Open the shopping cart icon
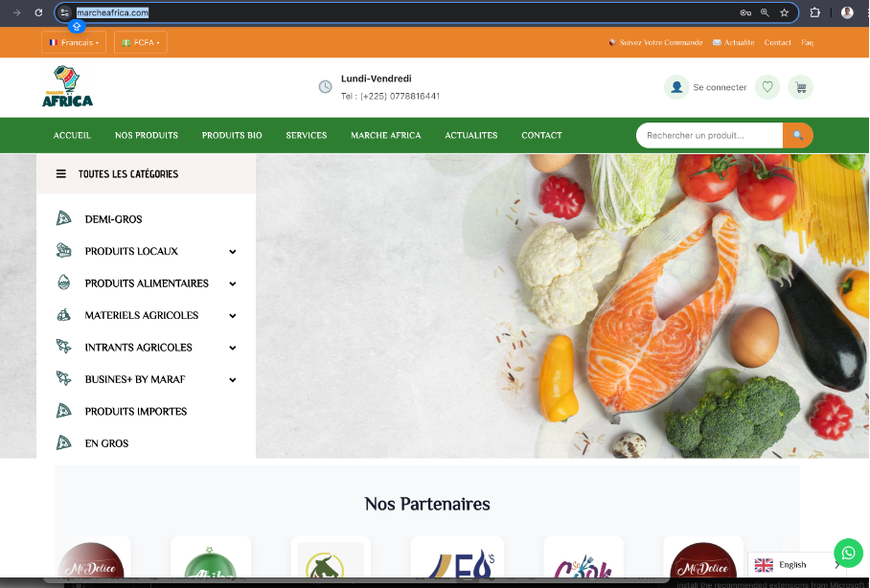Viewport: 870px width, 588px height. pos(801,87)
